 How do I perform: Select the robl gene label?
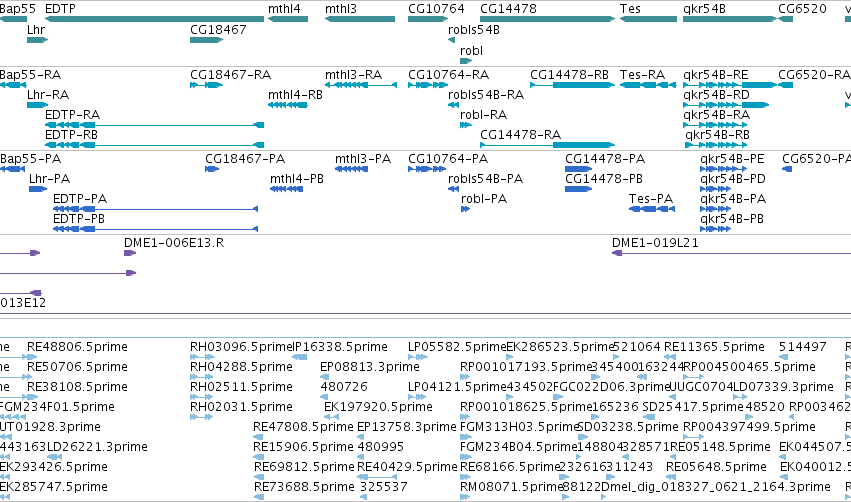pos(471,50)
